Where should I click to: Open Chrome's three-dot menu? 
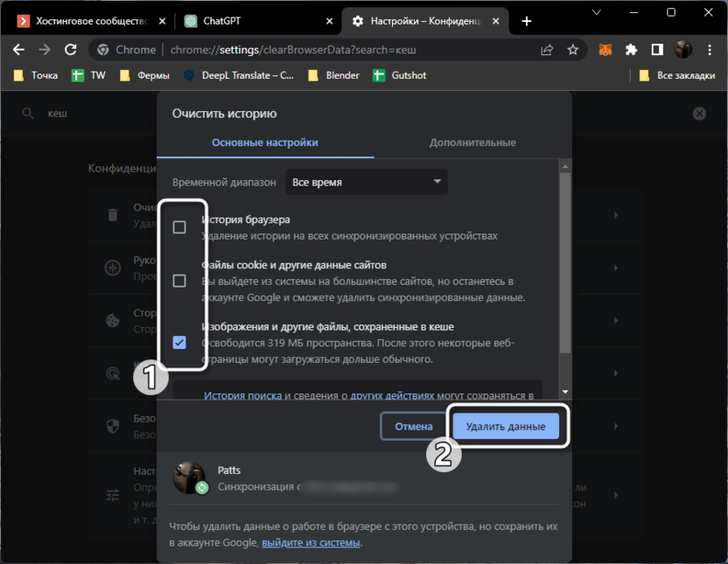[x=710, y=50]
